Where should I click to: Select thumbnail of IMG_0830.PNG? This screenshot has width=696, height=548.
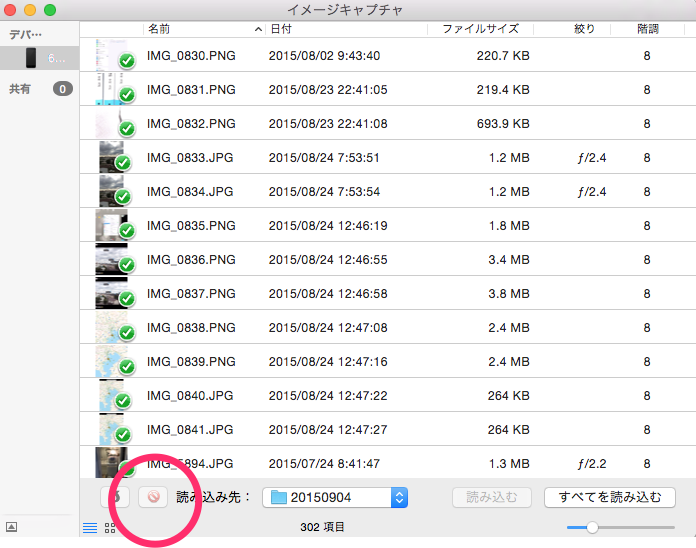[x=112, y=55]
